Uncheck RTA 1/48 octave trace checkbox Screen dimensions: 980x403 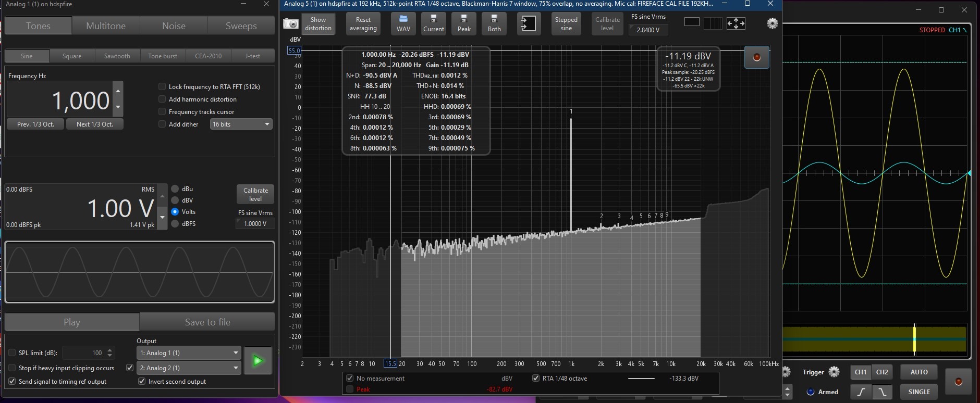point(536,379)
